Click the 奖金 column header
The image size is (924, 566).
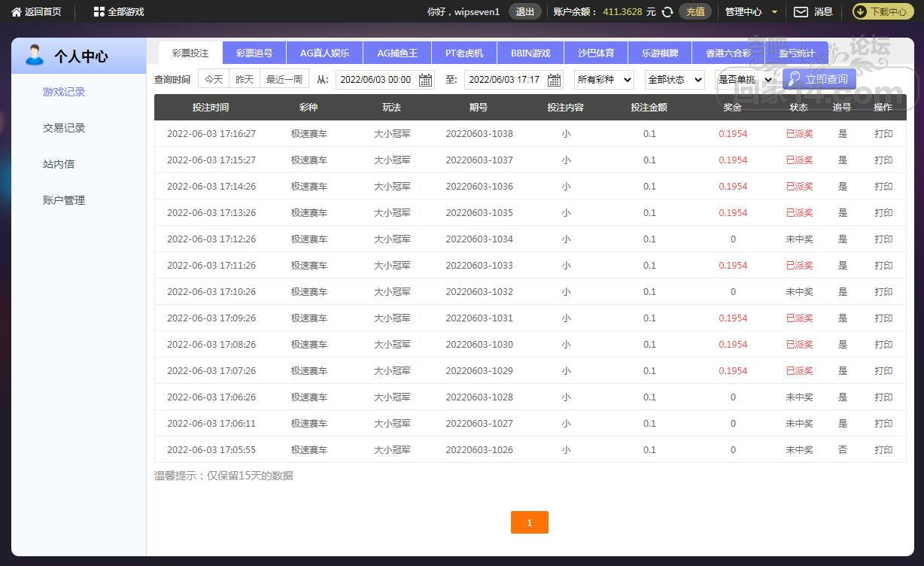733,108
